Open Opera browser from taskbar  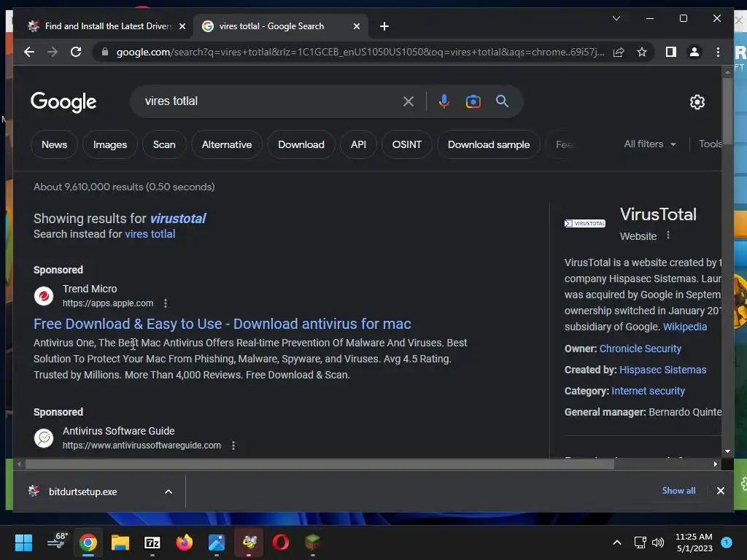pyautogui.click(x=281, y=542)
